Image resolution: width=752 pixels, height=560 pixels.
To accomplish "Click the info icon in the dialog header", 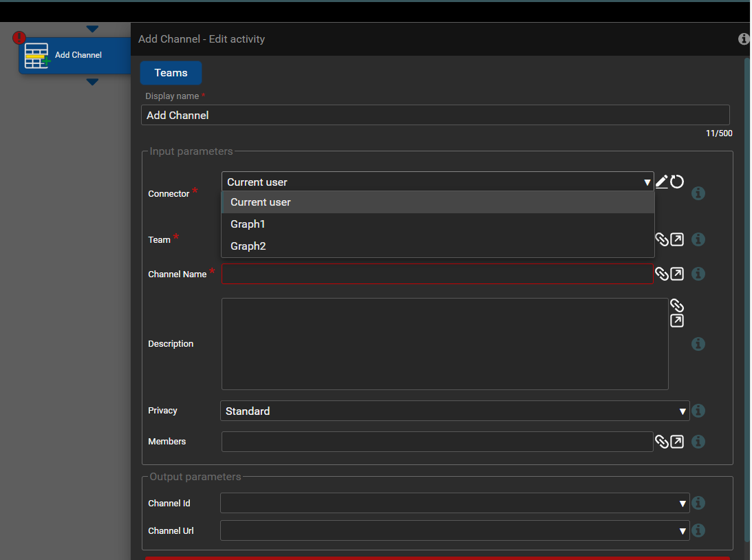I will pyautogui.click(x=743, y=39).
